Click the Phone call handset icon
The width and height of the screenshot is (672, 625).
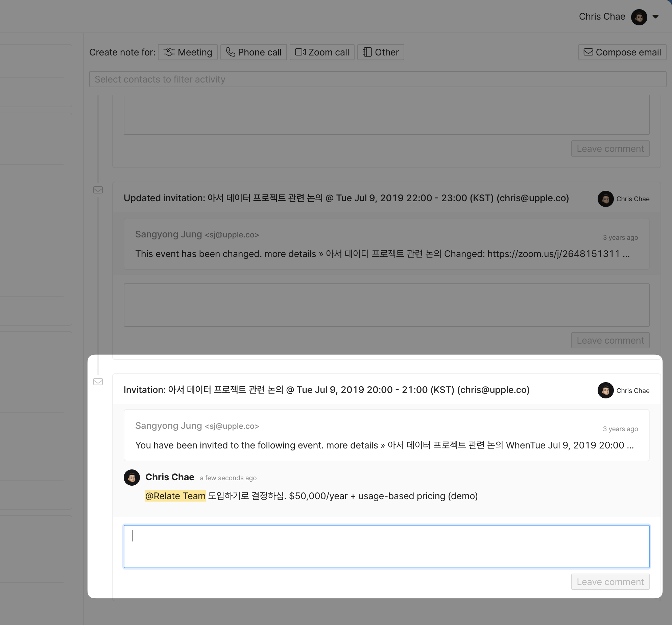click(230, 52)
